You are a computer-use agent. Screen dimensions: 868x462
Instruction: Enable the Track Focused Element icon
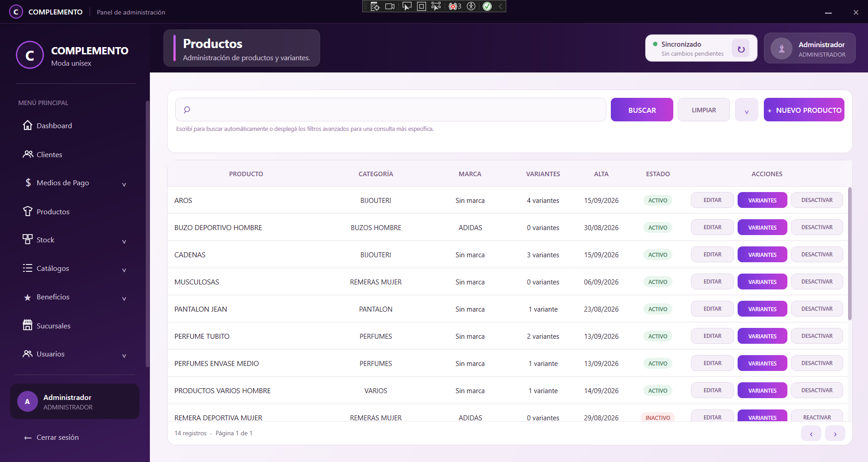pos(436,6)
